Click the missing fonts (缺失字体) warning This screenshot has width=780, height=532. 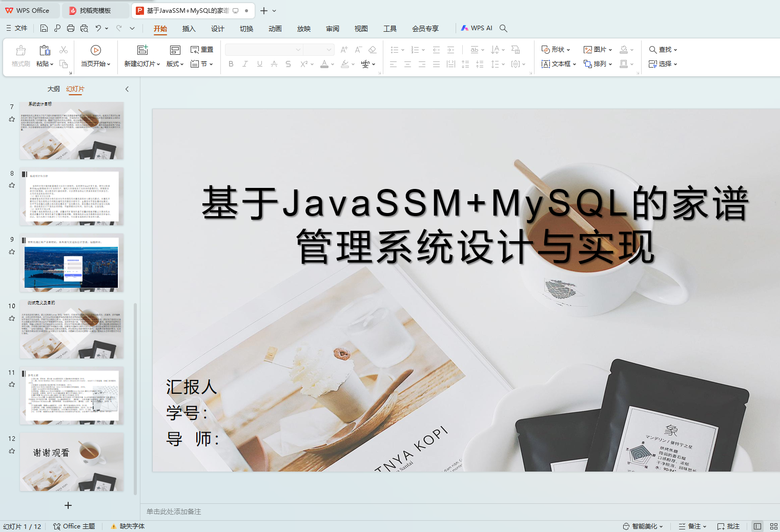[x=128, y=526]
